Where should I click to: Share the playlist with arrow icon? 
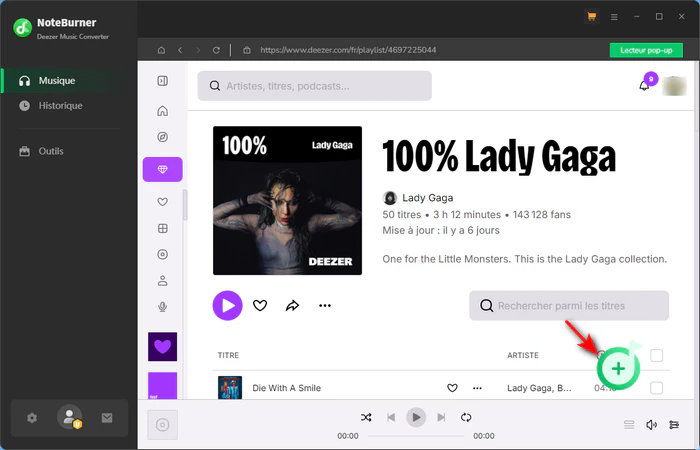292,306
